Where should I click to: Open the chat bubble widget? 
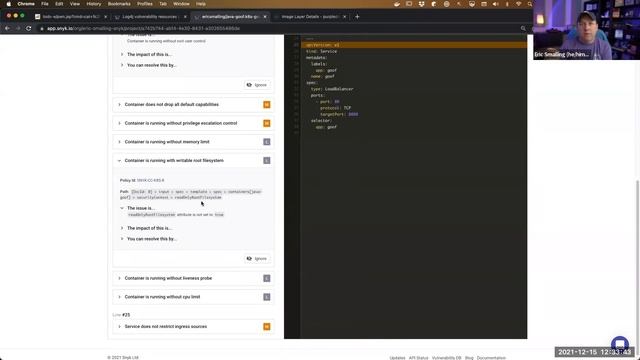point(620,343)
